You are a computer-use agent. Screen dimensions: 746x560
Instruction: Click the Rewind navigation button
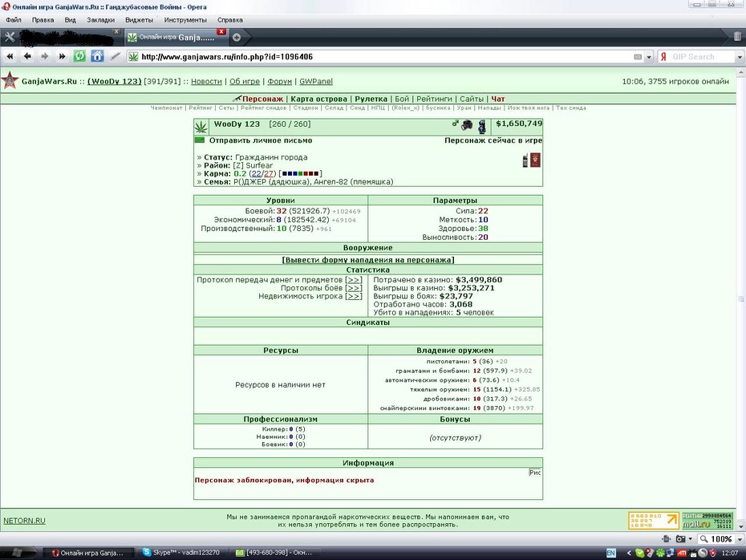click(x=10, y=57)
